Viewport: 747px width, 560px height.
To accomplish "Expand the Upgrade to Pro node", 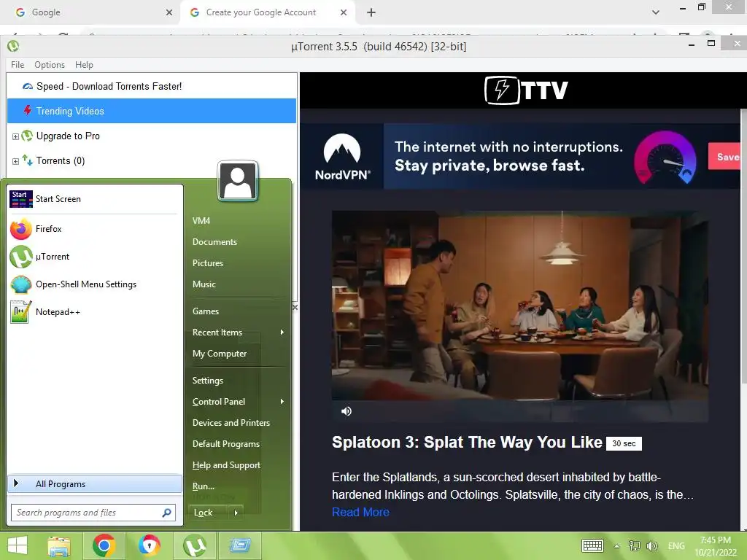I will tap(15, 136).
